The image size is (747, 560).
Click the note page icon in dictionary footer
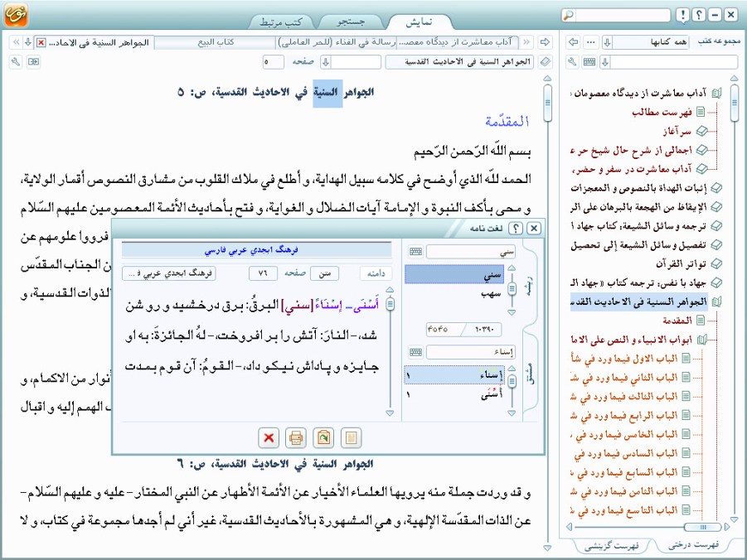click(351, 437)
